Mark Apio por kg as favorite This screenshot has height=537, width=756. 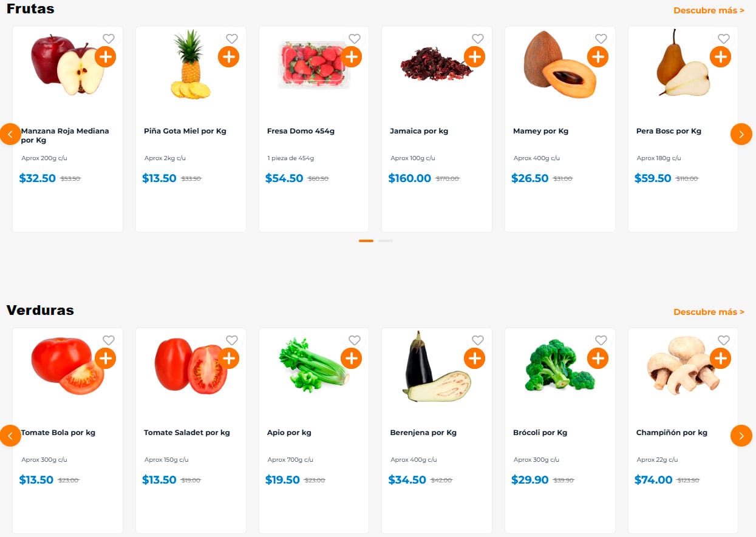click(355, 340)
